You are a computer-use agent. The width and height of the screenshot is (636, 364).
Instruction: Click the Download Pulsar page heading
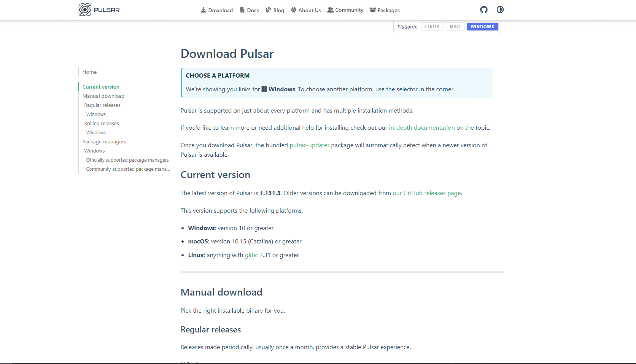click(x=227, y=54)
